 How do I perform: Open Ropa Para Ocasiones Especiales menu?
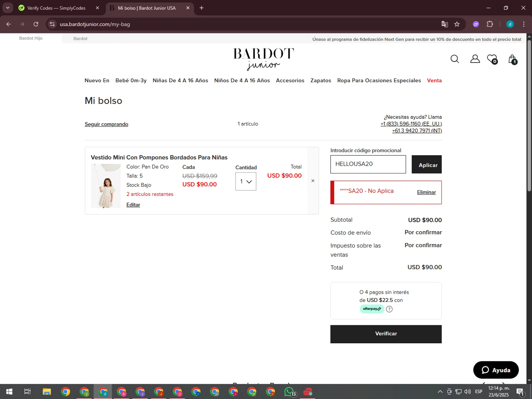click(x=379, y=81)
